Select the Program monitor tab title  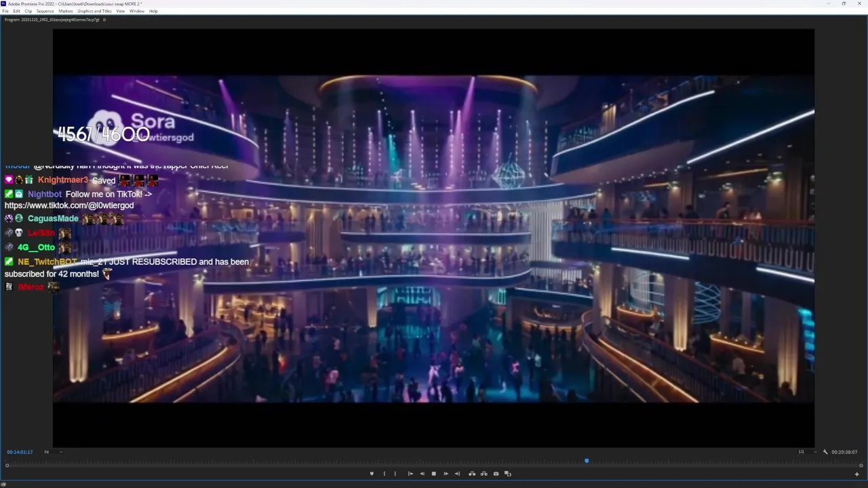(x=52, y=20)
